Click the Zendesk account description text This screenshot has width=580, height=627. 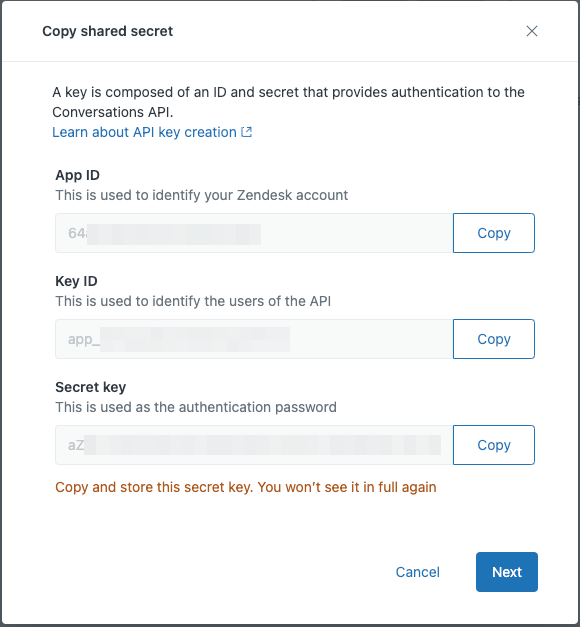pos(202,195)
